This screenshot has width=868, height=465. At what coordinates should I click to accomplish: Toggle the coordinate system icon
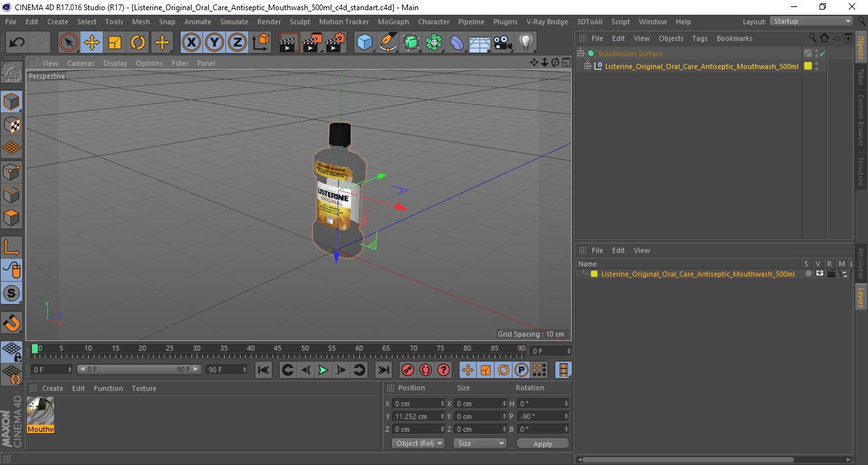pos(260,43)
